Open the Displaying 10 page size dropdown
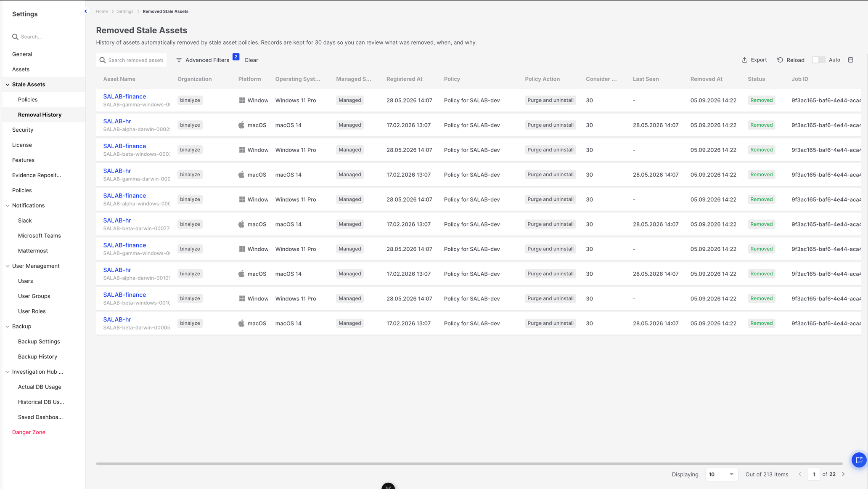The height and width of the screenshot is (489, 868). tap(721, 474)
